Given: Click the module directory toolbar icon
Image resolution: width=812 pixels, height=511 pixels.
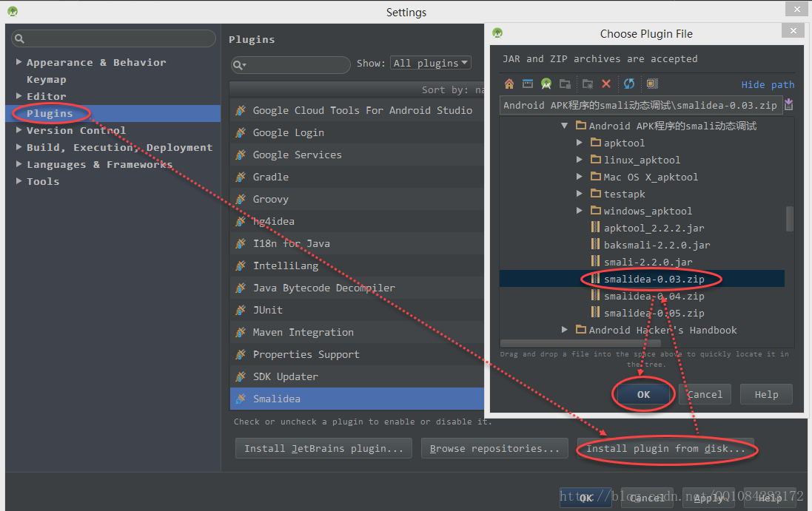Looking at the screenshot, I should tap(565, 84).
